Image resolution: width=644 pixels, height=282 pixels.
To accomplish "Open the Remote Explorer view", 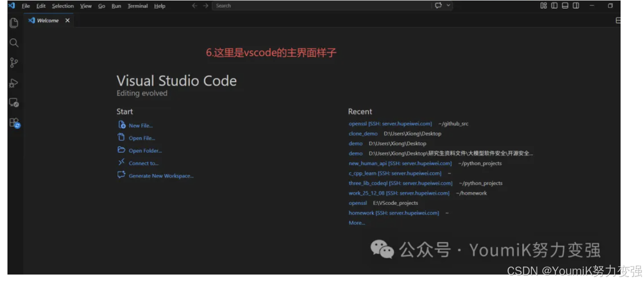I will click(14, 103).
